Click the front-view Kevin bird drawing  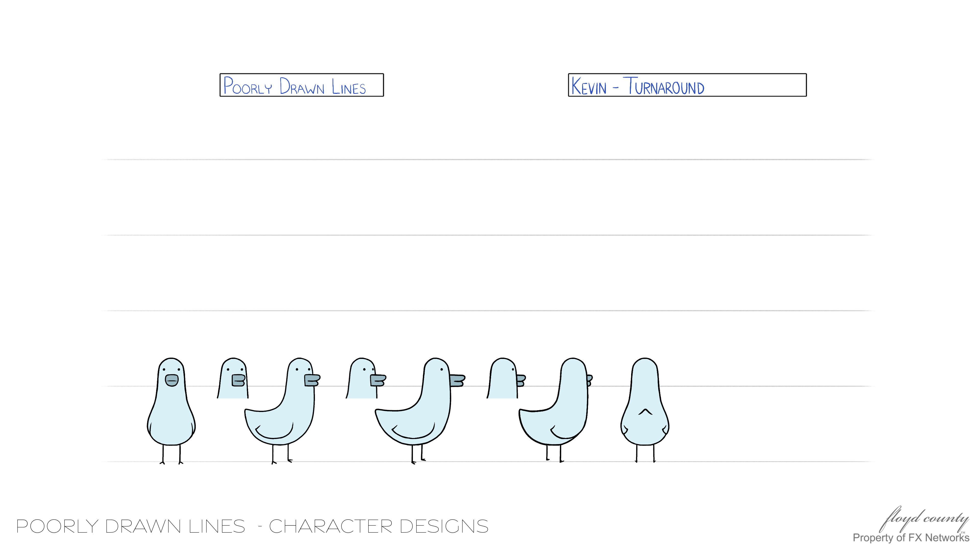click(171, 411)
